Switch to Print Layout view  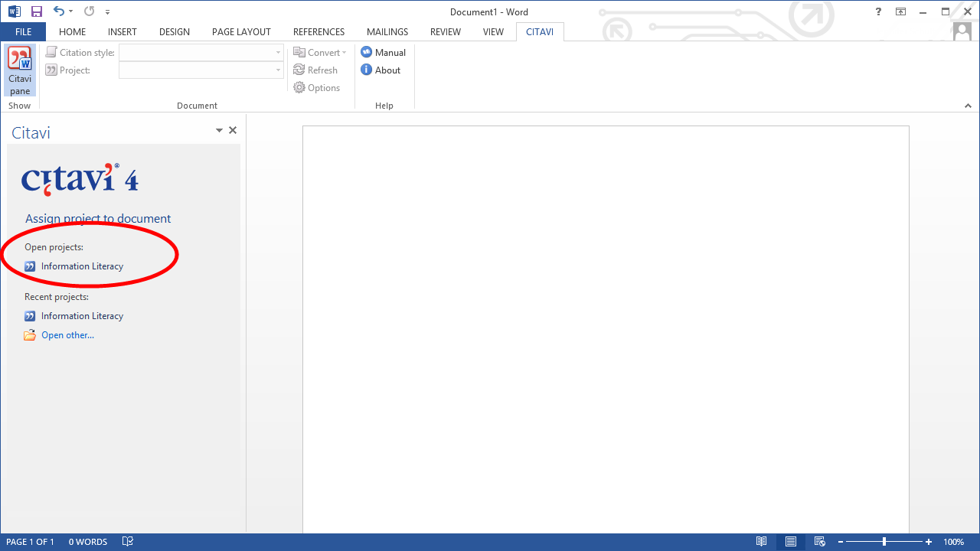790,542
